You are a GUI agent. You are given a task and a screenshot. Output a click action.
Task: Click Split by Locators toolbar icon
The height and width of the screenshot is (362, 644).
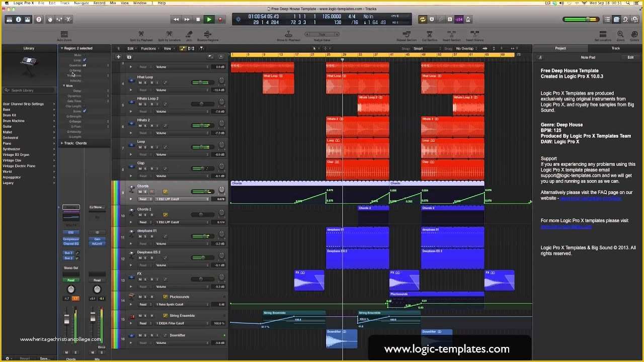[x=169, y=36]
